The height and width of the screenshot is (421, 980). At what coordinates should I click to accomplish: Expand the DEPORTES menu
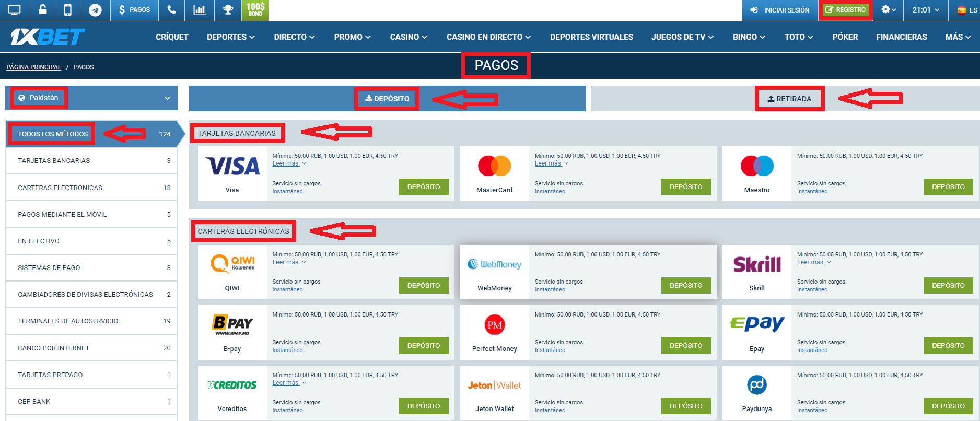[x=231, y=37]
